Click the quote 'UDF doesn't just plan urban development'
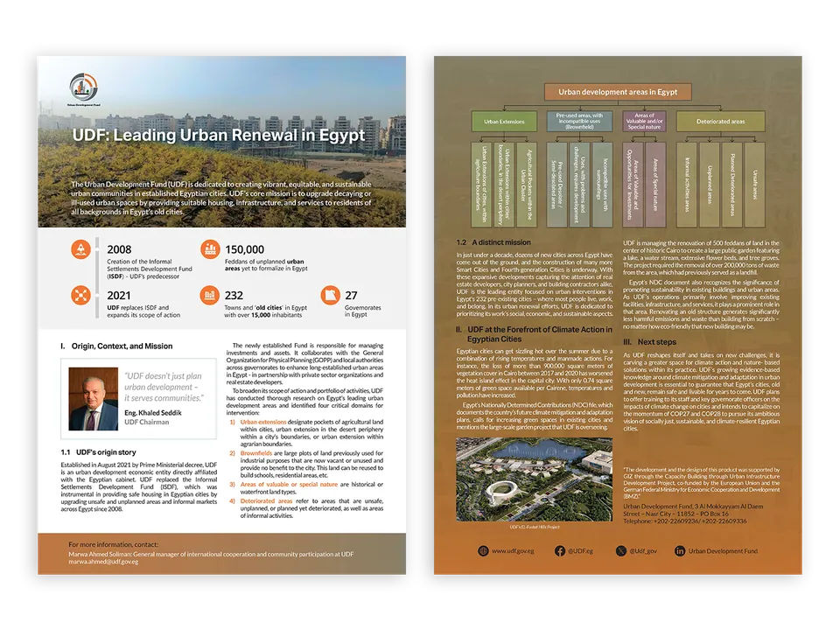Screen dimensions: 840x630 [x=164, y=387]
